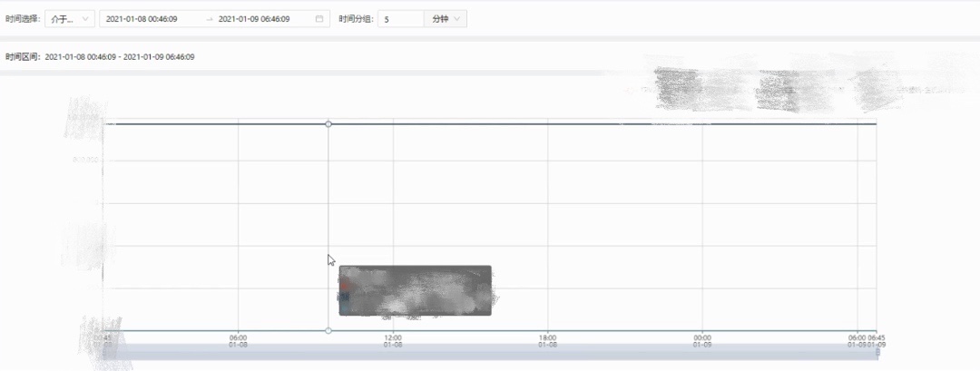The height and width of the screenshot is (371, 980).
Task: Click the chevron arrow of 分钟 selector
Action: click(456, 19)
